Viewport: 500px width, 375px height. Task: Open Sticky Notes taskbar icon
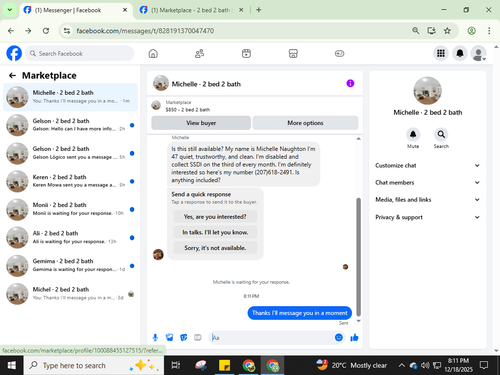(224, 366)
